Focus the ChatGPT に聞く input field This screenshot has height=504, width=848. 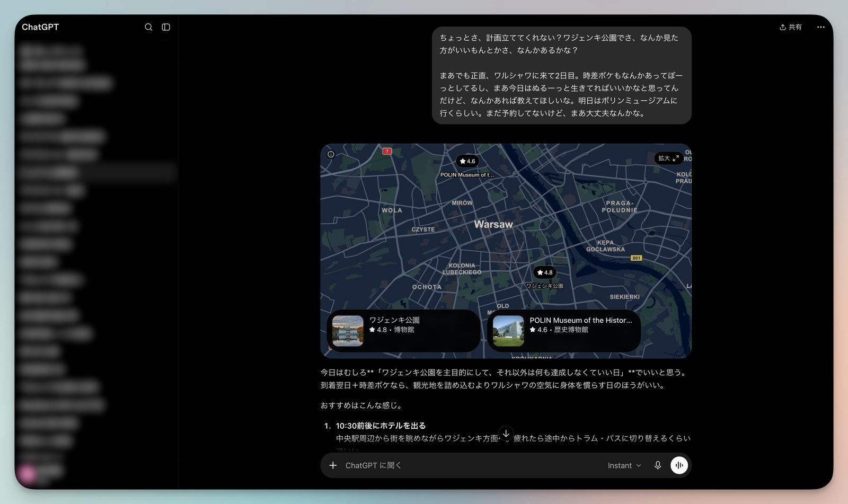472,465
